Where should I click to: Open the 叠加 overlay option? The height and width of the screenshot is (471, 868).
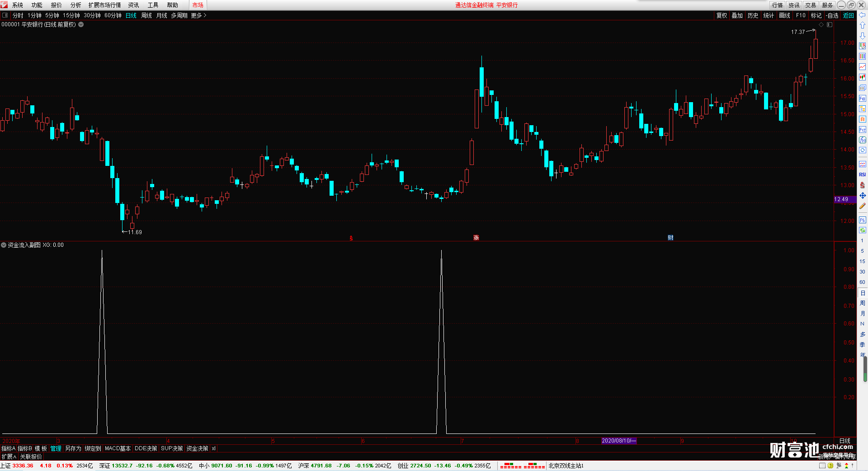click(737, 15)
